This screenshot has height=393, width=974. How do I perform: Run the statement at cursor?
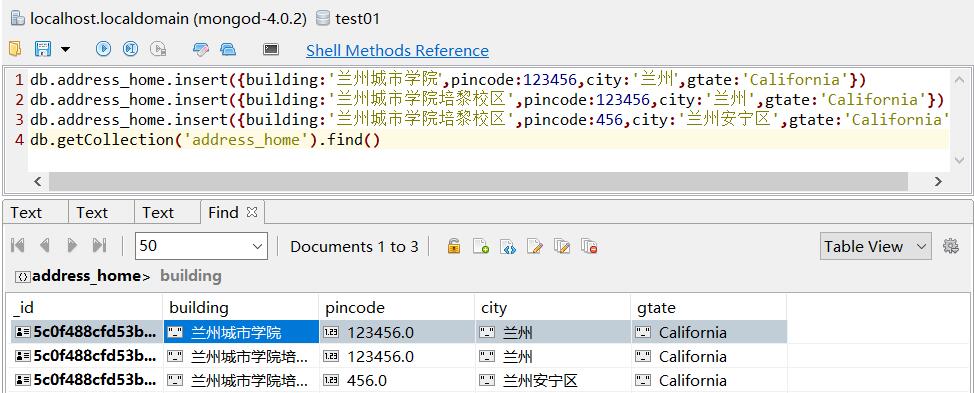tap(130, 48)
